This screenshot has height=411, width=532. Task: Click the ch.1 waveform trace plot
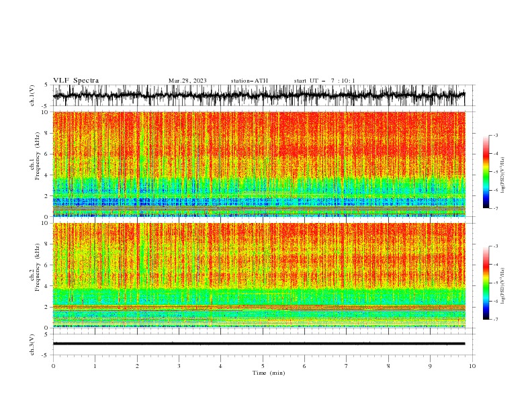click(259, 95)
